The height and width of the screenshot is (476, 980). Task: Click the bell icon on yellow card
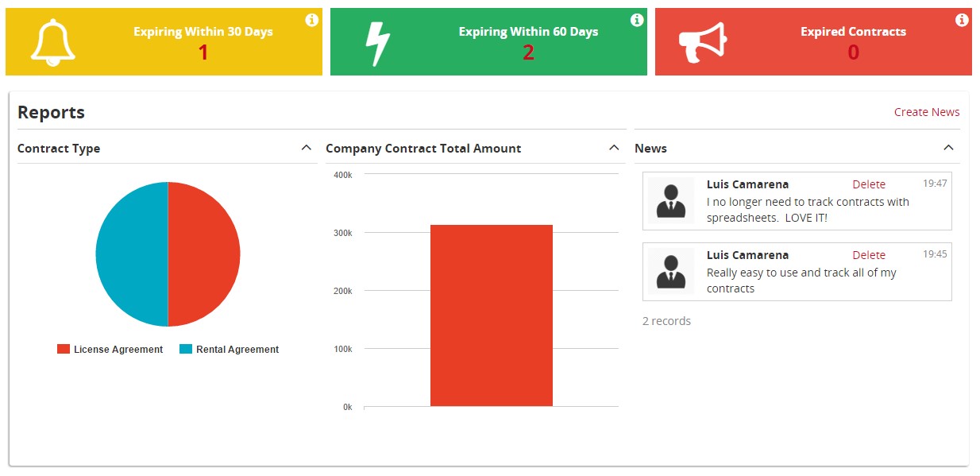pos(52,41)
